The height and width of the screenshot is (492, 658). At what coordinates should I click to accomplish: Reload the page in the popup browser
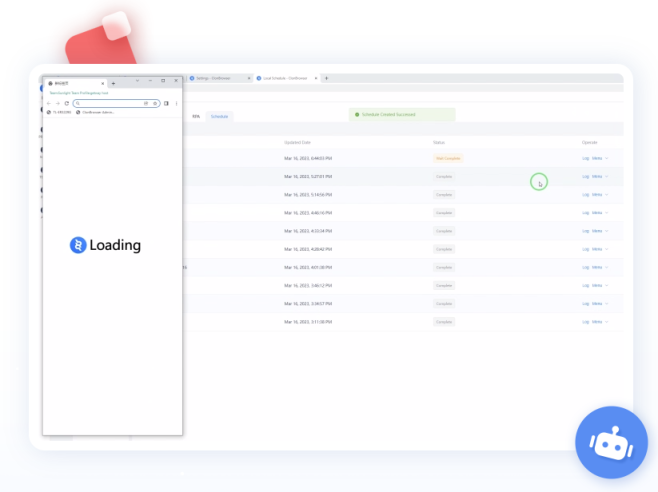[66, 103]
